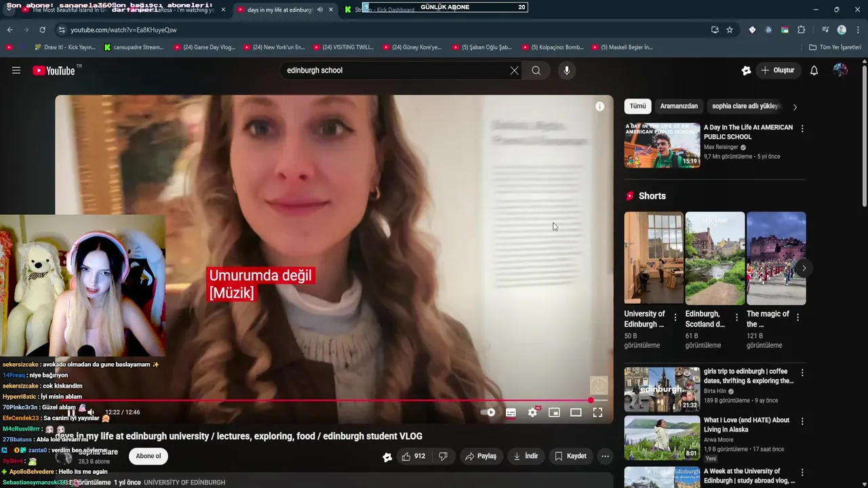Open the cansupadre Stream bookmark
This screenshot has height=488, width=868.
[x=134, y=47]
